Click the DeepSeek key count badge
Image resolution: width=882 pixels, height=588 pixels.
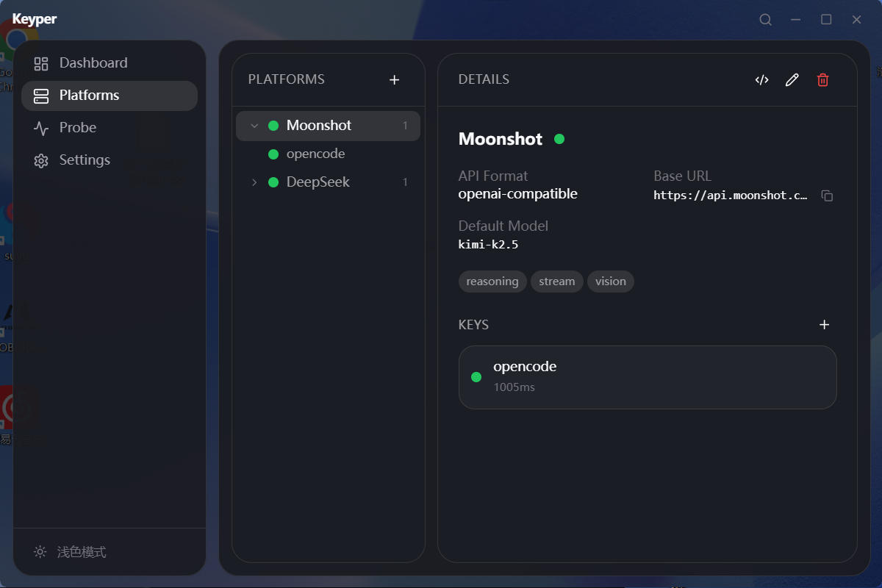coord(405,182)
